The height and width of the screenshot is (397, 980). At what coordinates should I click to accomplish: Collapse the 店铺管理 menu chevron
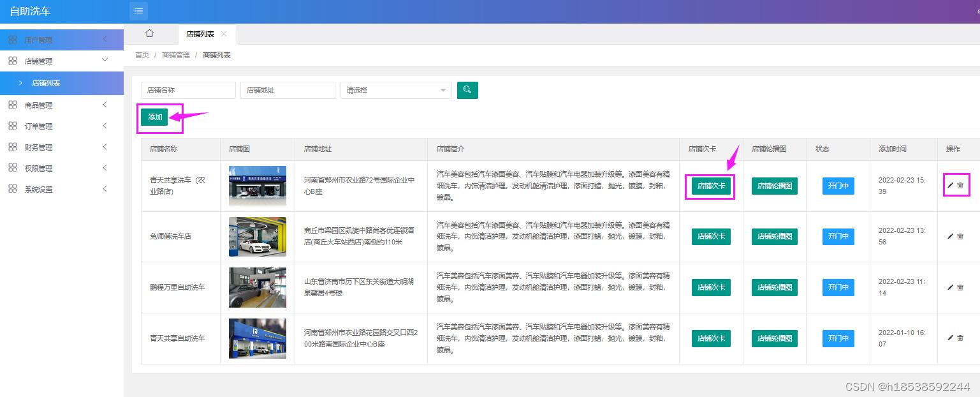coord(105,60)
